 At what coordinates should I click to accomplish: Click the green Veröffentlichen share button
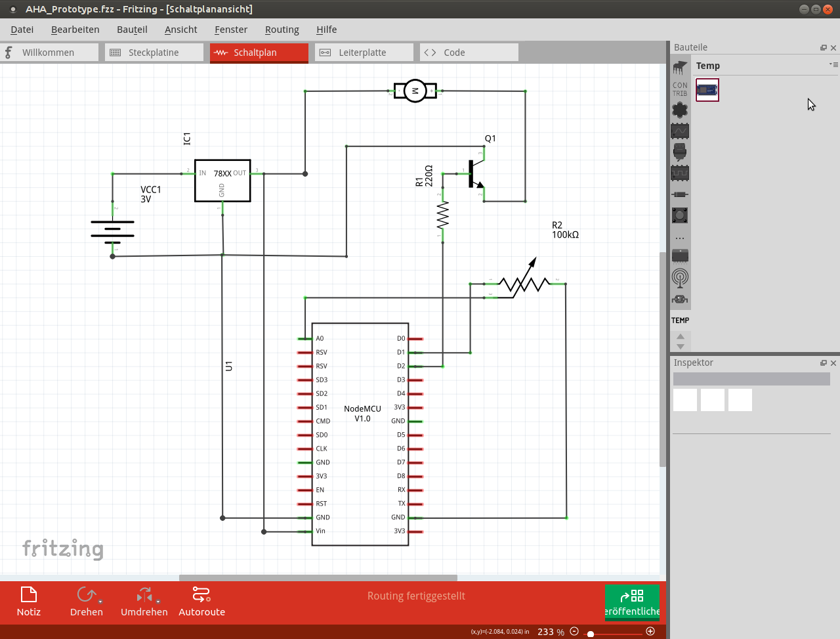(632, 602)
